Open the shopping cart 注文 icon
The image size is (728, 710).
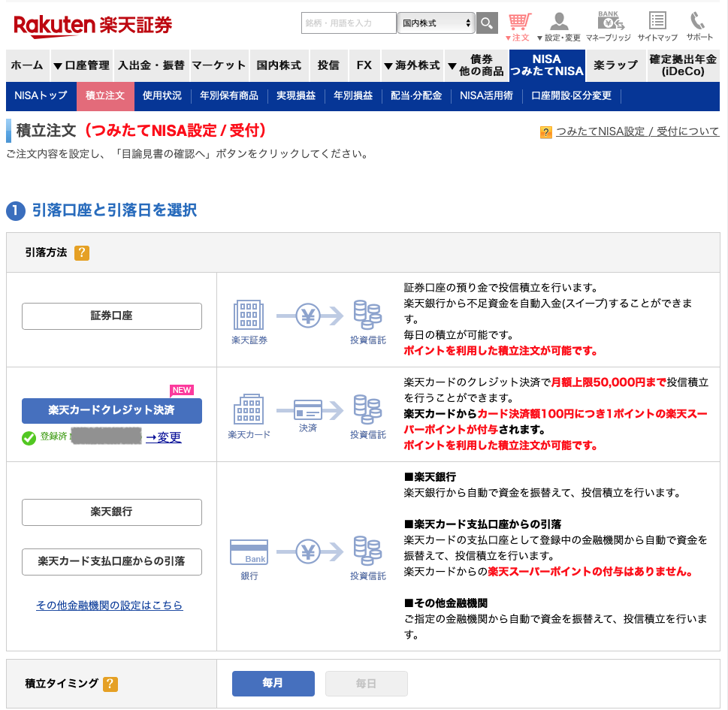click(518, 27)
